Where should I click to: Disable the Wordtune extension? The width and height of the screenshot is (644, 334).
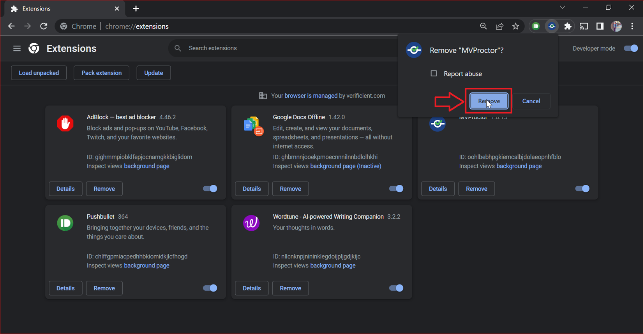396,288
